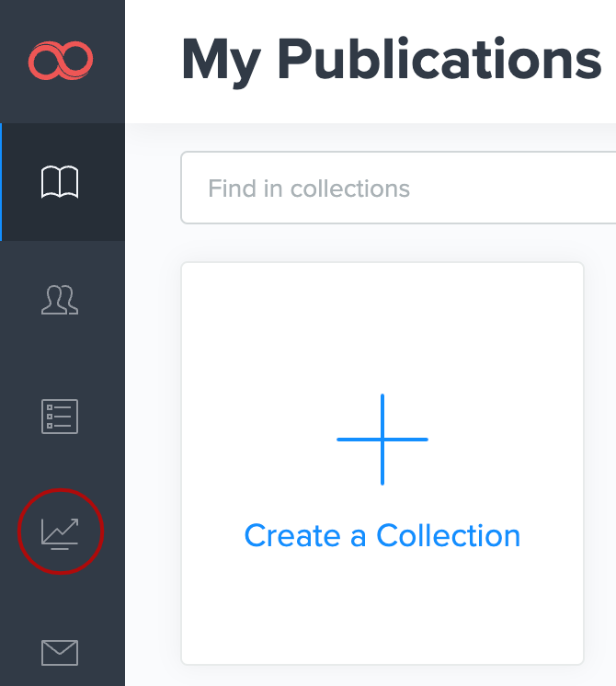Open the forms list icon in sidebar
This screenshot has height=686, width=616.
coord(61,417)
